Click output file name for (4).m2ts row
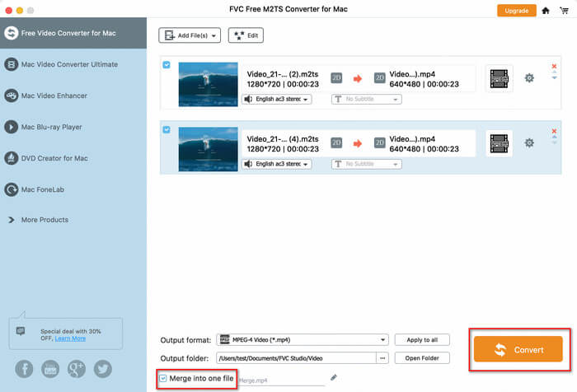 tap(412, 139)
